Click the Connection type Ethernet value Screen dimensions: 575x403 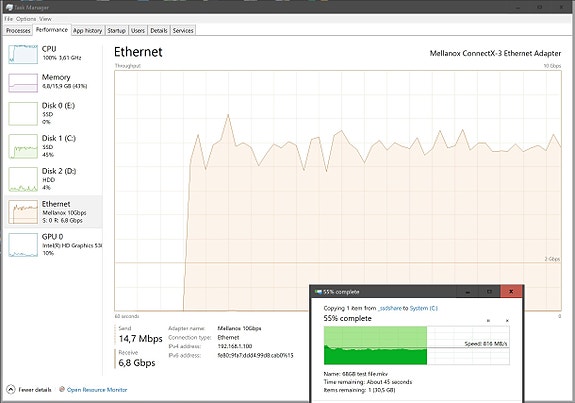pyautogui.click(x=228, y=337)
